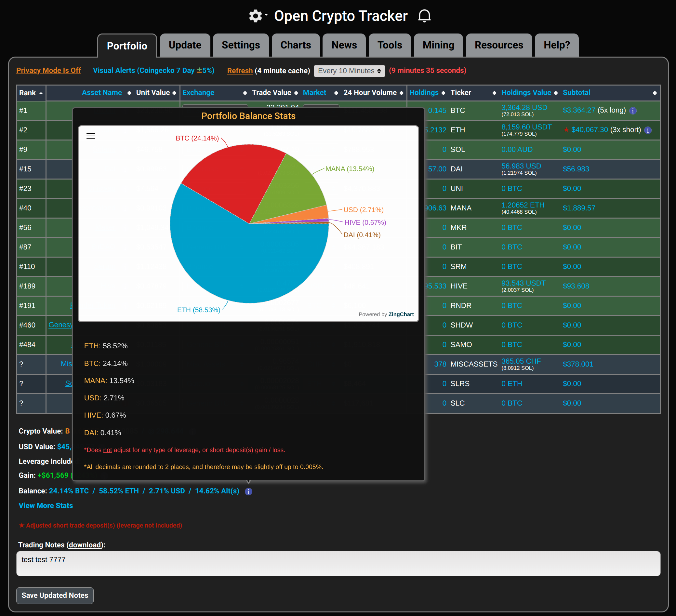Click the 58.52% ETH balance text
The image size is (676, 616).
pos(119,491)
